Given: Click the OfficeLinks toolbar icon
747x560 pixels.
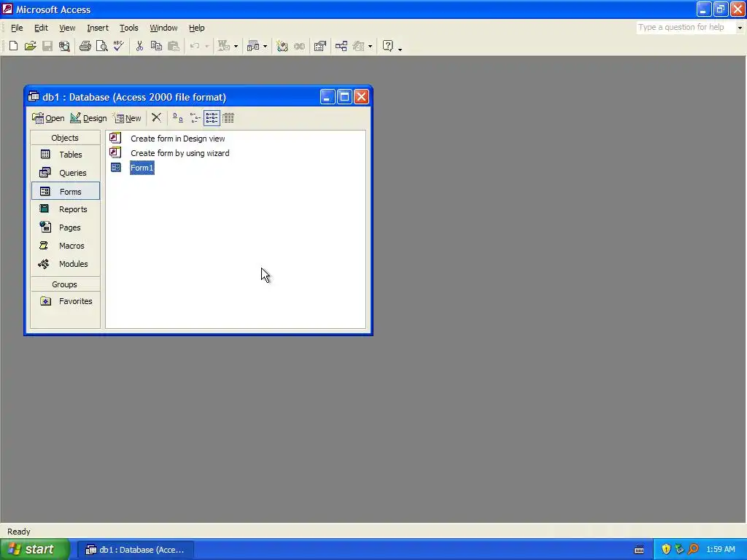Looking at the screenshot, I should tap(224, 46).
